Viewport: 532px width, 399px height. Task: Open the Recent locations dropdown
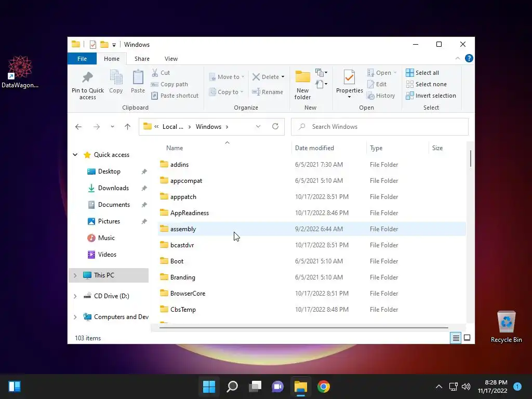coord(112,127)
